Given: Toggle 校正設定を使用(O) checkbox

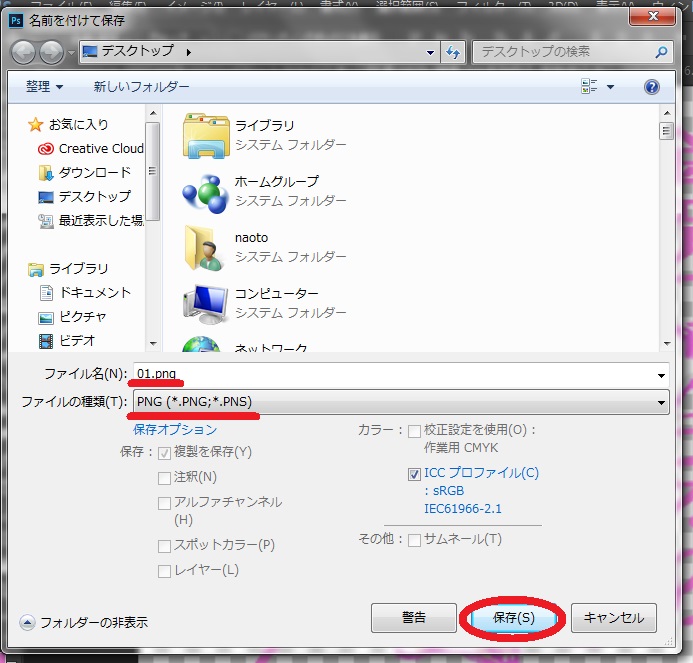Looking at the screenshot, I should click(414, 431).
